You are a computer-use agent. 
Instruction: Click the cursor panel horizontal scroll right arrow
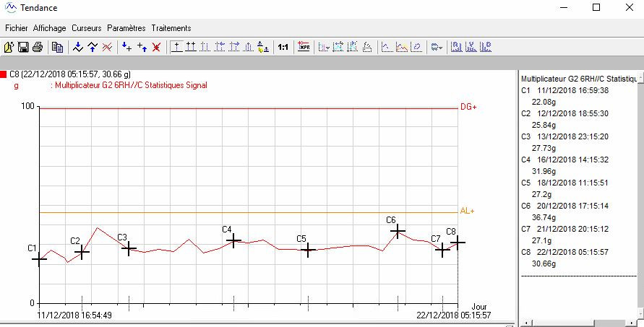click(632, 323)
